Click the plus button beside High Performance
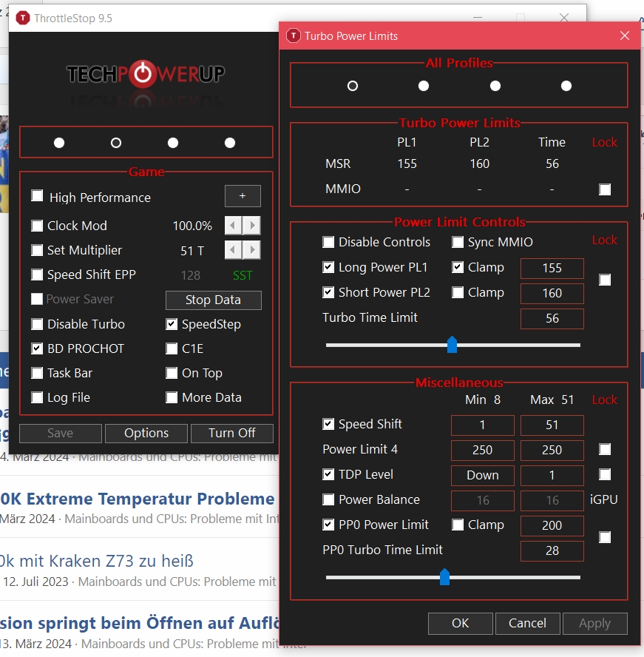644x657 pixels. (x=243, y=195)
